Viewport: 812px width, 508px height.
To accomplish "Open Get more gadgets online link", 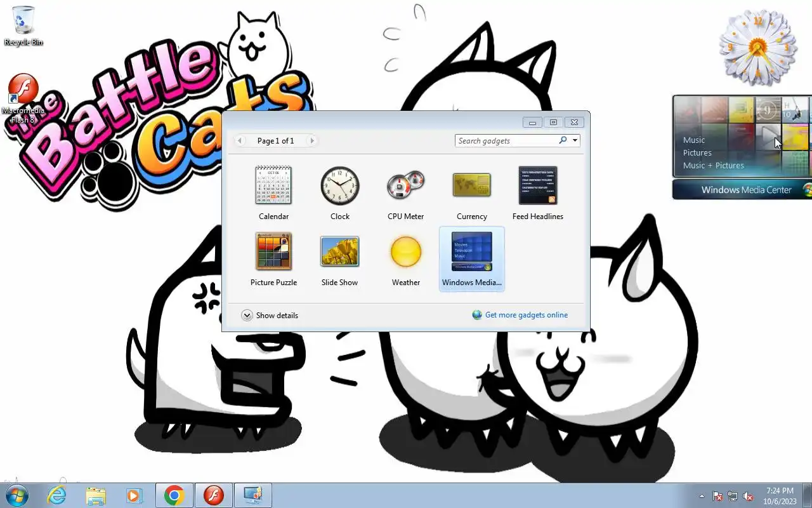I will click(x=520, y=315).
